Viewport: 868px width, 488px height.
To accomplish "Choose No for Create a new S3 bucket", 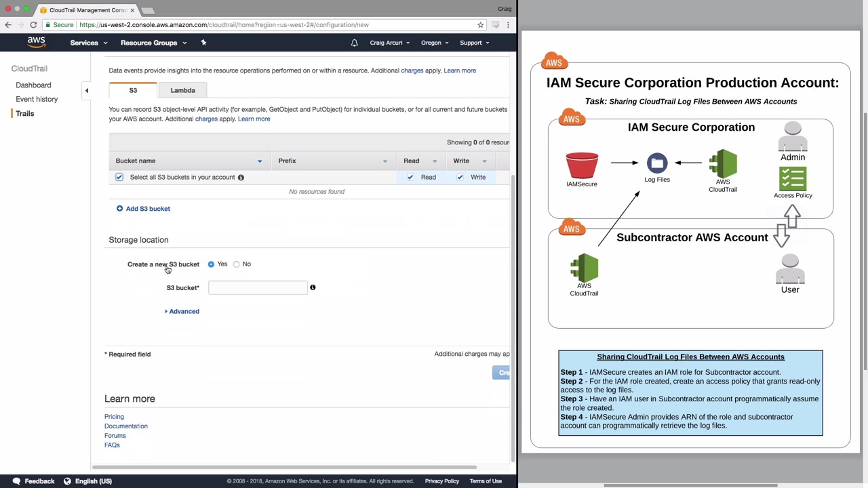I will [237, 264].
